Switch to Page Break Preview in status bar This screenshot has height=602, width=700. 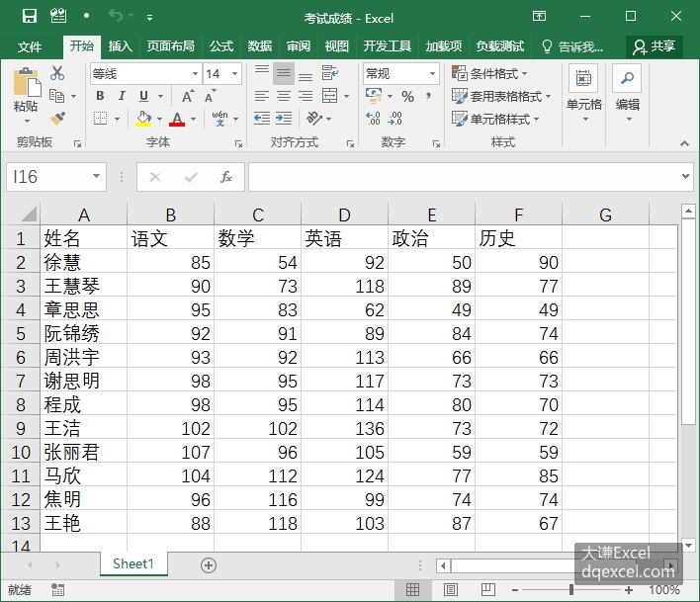coord(487,590)
